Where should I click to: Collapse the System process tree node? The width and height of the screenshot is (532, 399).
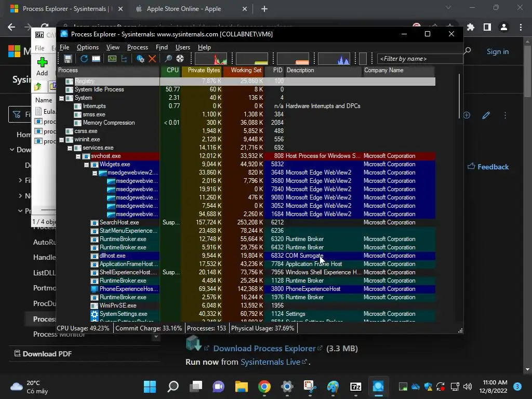(61, 98)
